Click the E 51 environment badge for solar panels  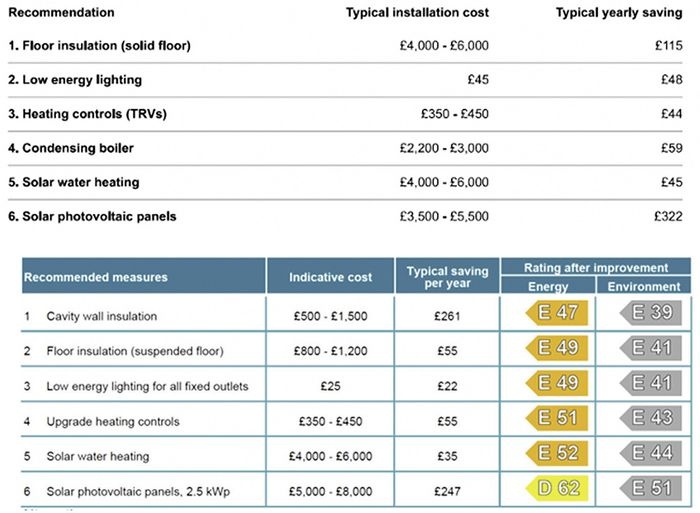[x=651, y=488]
